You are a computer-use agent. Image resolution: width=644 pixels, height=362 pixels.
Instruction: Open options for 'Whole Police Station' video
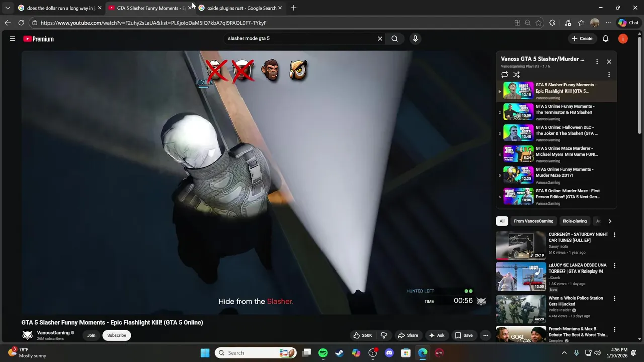[614, 299]
